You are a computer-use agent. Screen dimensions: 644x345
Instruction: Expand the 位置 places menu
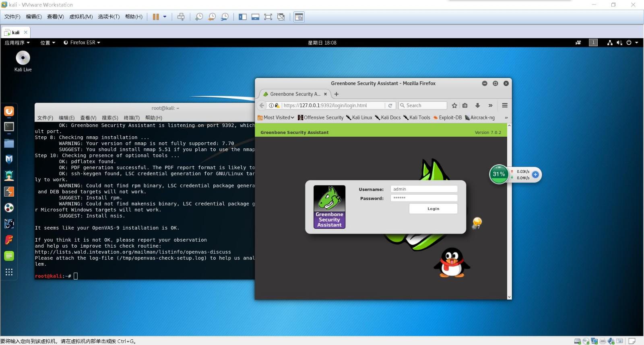47,43
